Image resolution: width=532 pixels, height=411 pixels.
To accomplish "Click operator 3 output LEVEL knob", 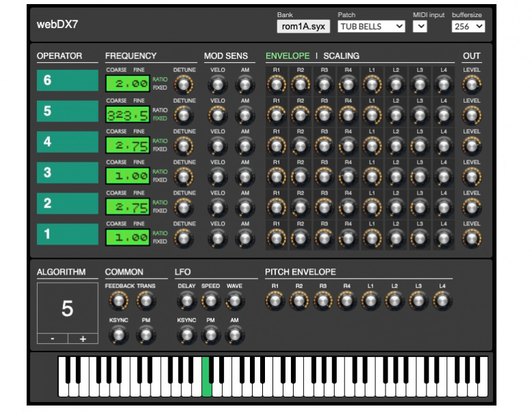I will point(472,177).
